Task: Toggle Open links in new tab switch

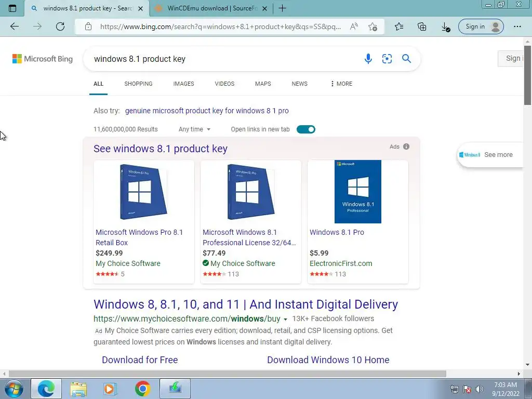Action: (305, 129)
